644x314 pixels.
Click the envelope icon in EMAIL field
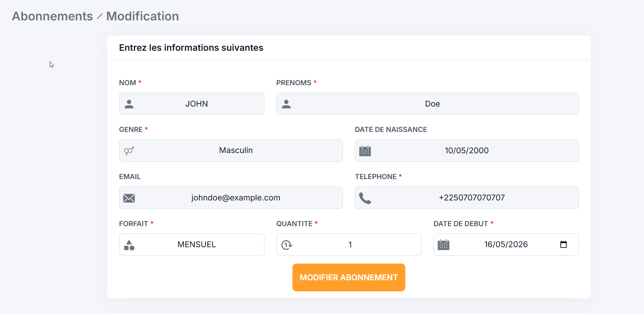click(129, 198)
